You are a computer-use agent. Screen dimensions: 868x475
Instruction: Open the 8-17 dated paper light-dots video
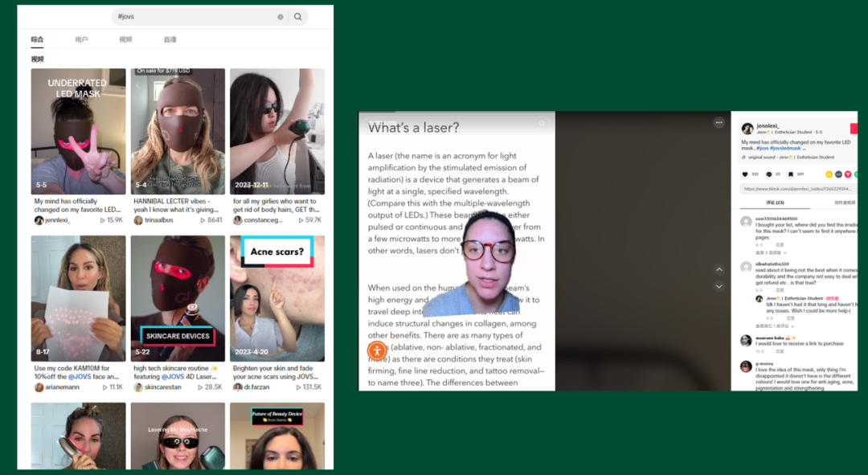pyautogui.click(x=78, y=298)
